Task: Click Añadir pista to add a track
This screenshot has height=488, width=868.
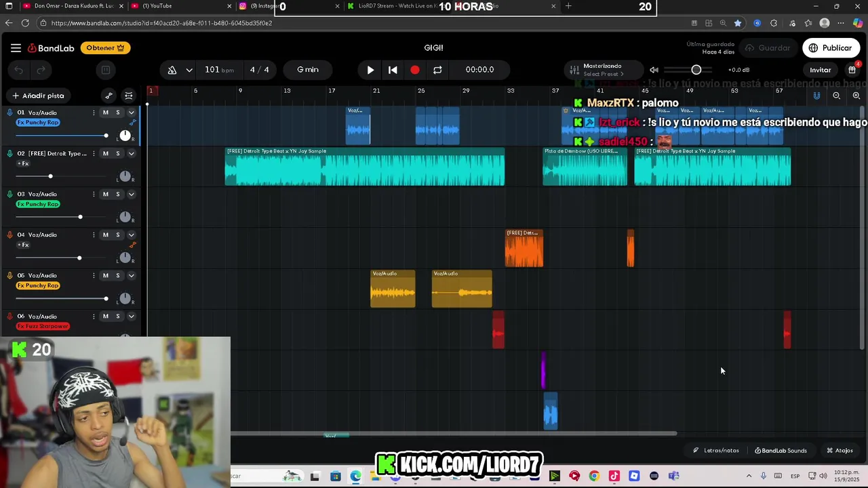Action: pos(38,96)
